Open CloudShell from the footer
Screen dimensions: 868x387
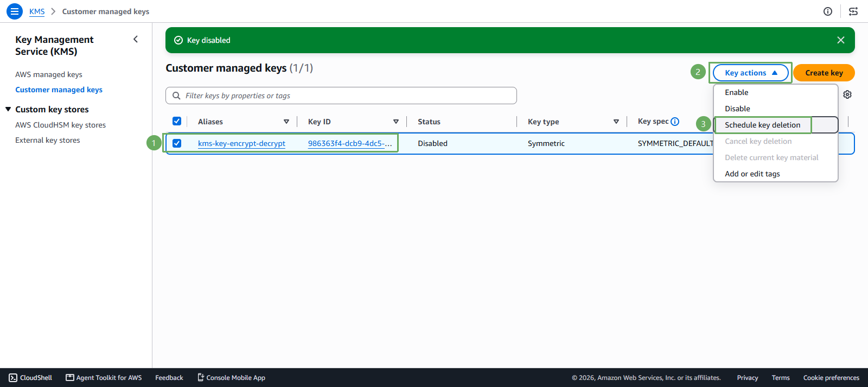point(30,378)
